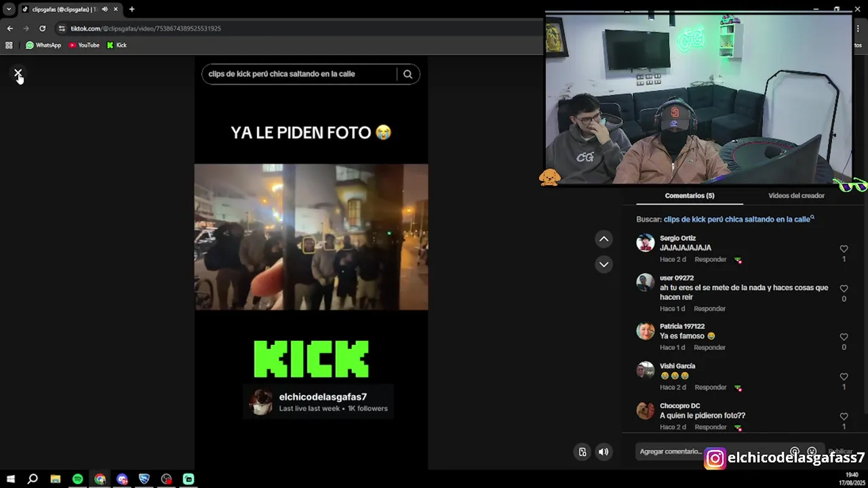Click the Patricia 197122 username
Image resolution: width=868 pixels, height=488 pixels.
coord(682,327)
